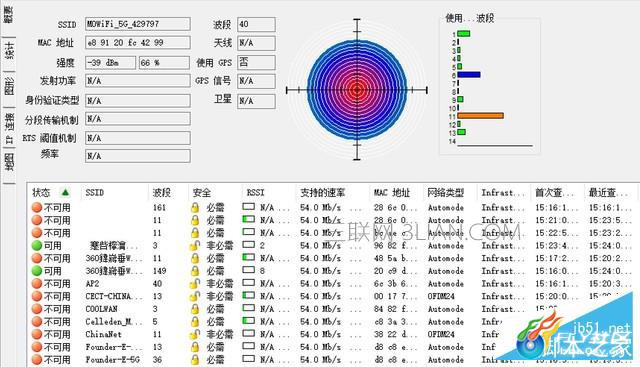Click the SSID field showing MOWiFi_5G_429797
640x367 pixels.
138,24
